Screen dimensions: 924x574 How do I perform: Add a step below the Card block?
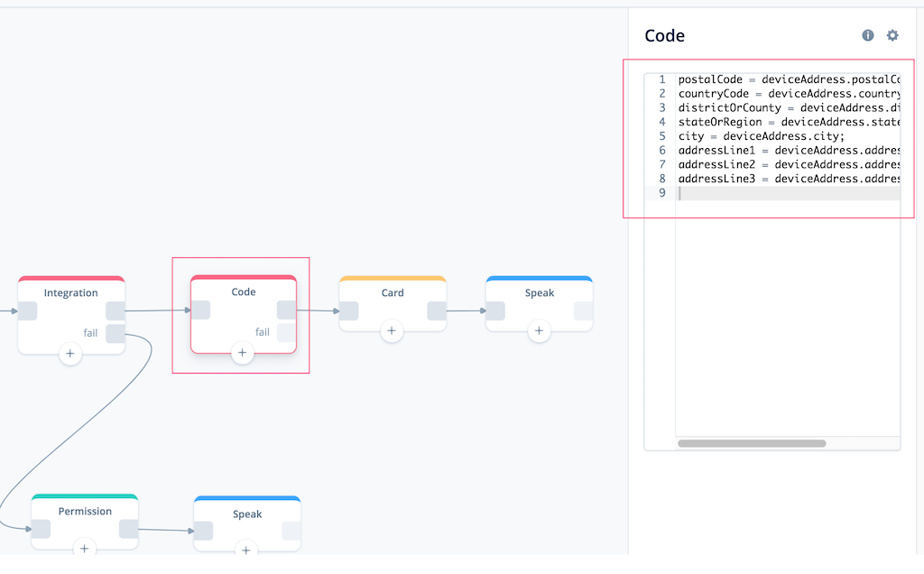click(392, 330)
